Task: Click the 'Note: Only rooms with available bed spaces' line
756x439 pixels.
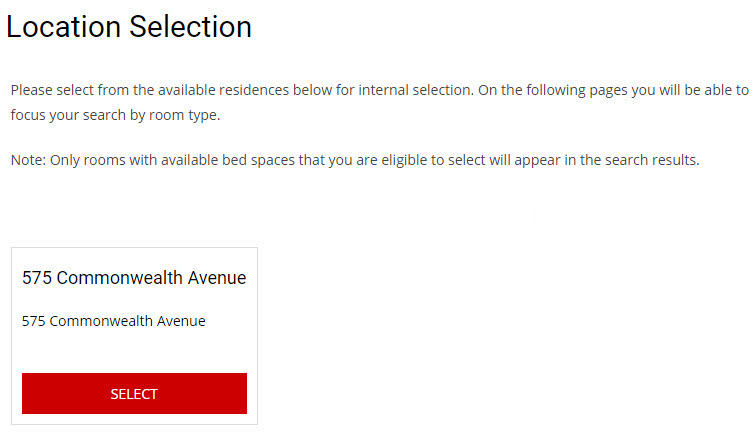Action: pyautogui.click(x=354, y=161)
